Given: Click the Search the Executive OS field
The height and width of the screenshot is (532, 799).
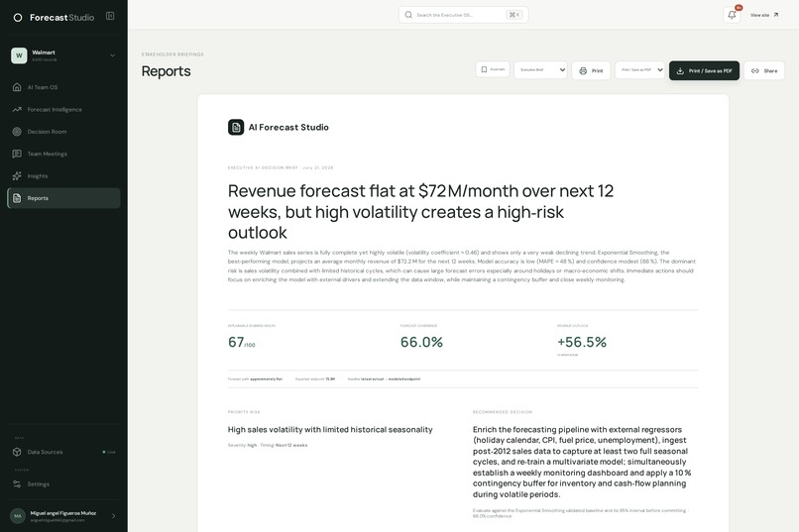Looking at the screenshot, I should [x=463, y=15].
